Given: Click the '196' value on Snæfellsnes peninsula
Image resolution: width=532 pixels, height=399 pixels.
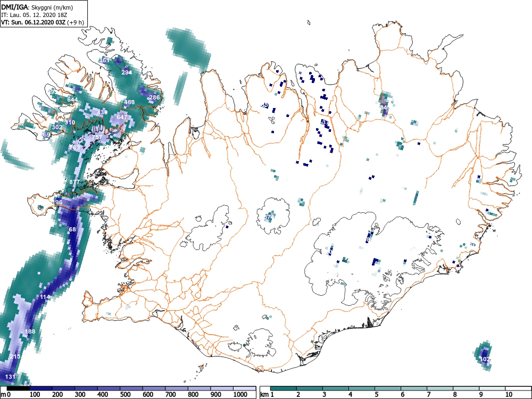Looking at the screenshot, I should click(x=57, y=202).
